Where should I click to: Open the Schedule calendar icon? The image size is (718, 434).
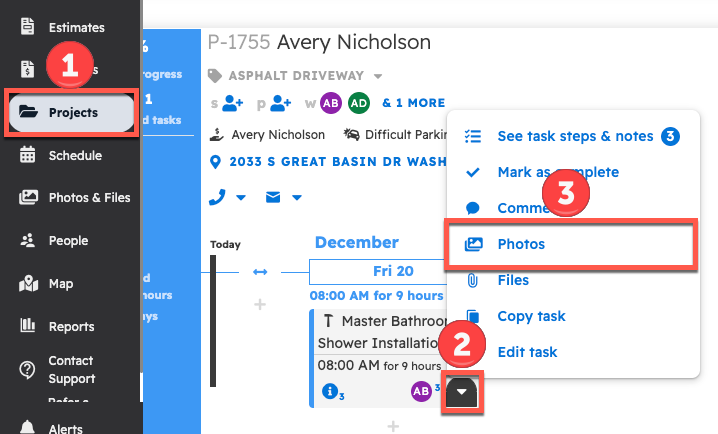(28, 155)
